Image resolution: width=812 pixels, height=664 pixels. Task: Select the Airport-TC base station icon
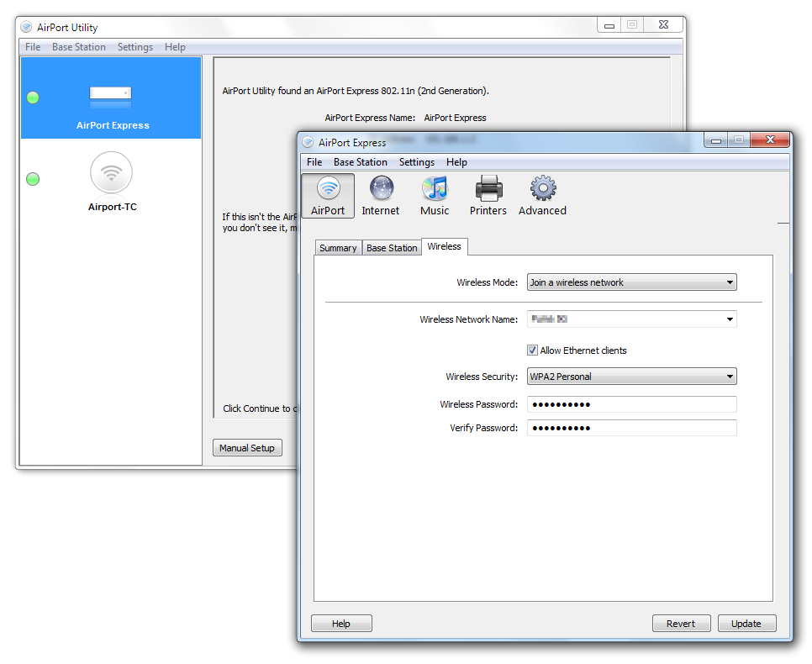(x=111, y=172)
